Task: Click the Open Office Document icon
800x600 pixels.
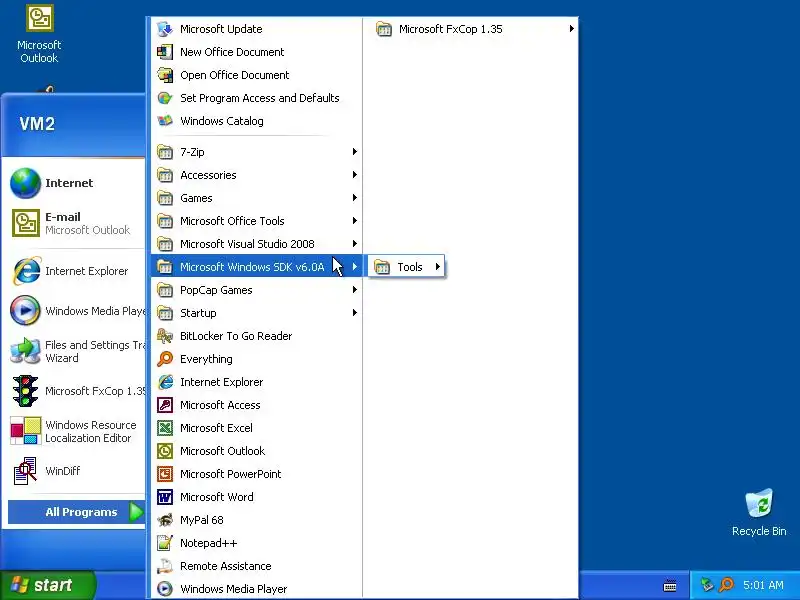Action: 165,75
